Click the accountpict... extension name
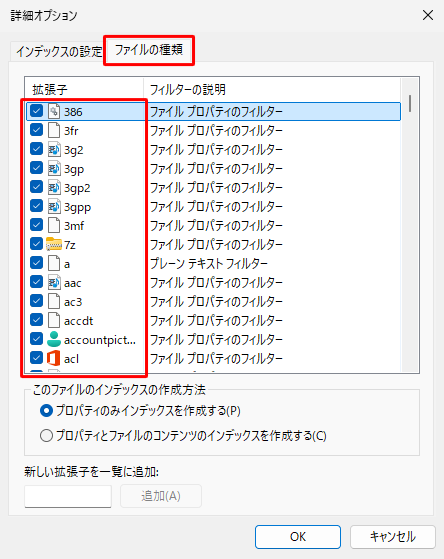 click(x=100, y=340)
